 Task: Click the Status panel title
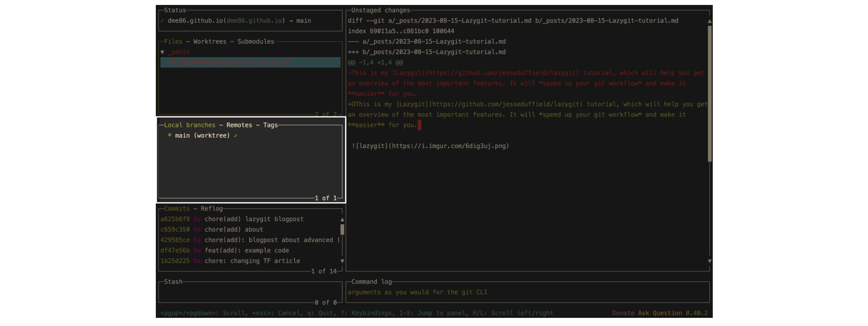(175, 10)
